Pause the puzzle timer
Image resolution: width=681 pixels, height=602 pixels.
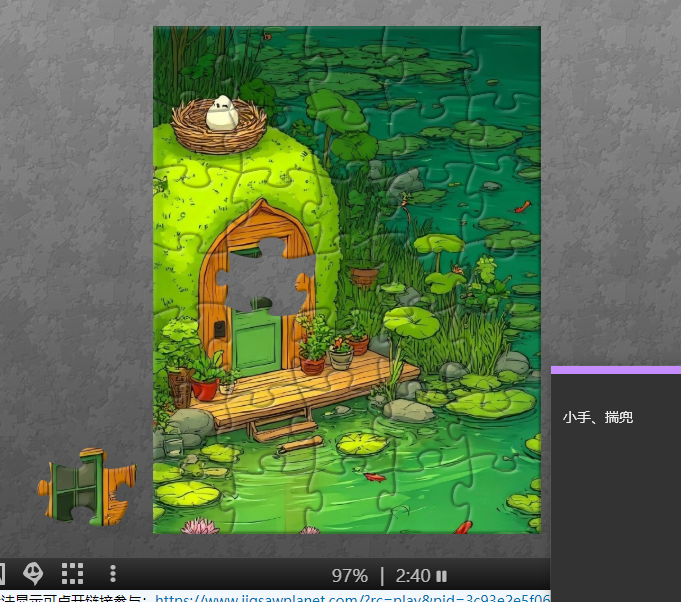click(441, 576)
